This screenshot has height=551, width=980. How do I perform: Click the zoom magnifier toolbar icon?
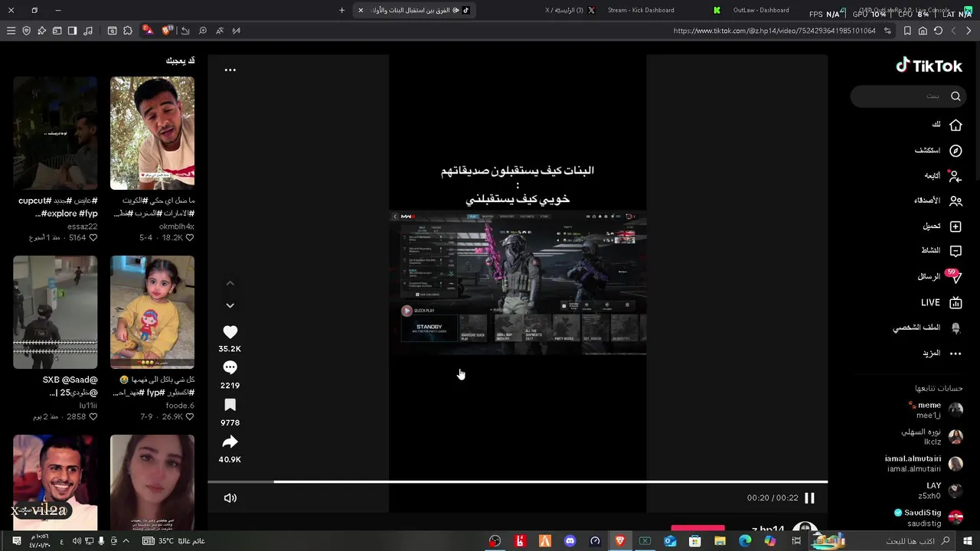pyautogui.click(x=203, y=31)
